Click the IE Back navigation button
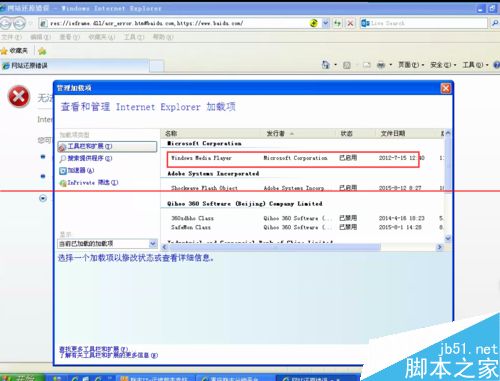This screenshot has width=500, height=381. 5,23
